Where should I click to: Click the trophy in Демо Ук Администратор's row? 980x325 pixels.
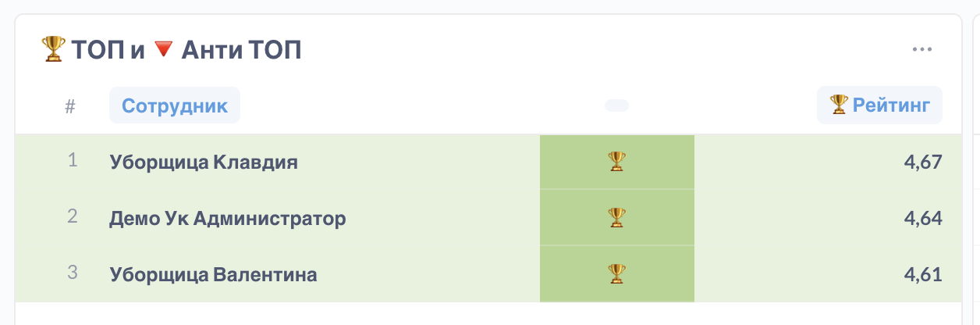point(616,218)
